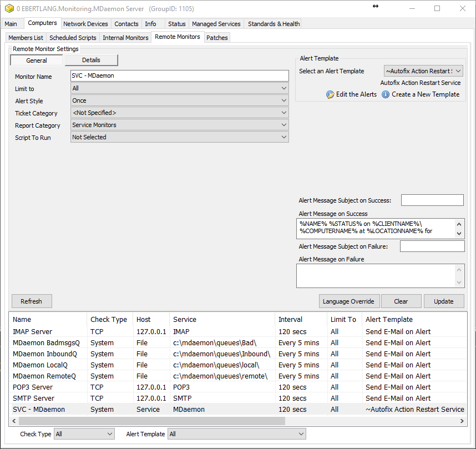The width and height of the screenshot is (476, 449).
Task: Select the Details settings tab
Action: click(x=91, y=60)
